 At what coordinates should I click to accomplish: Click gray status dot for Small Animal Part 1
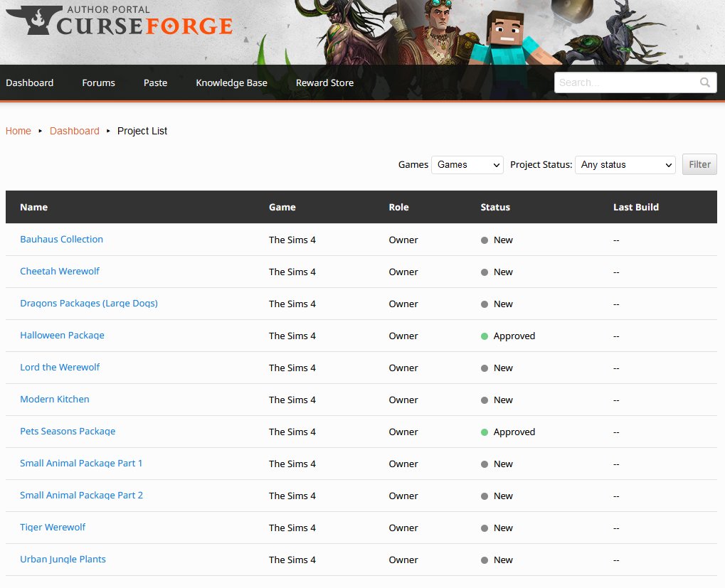pyautogui.click(x=485, y=464)
